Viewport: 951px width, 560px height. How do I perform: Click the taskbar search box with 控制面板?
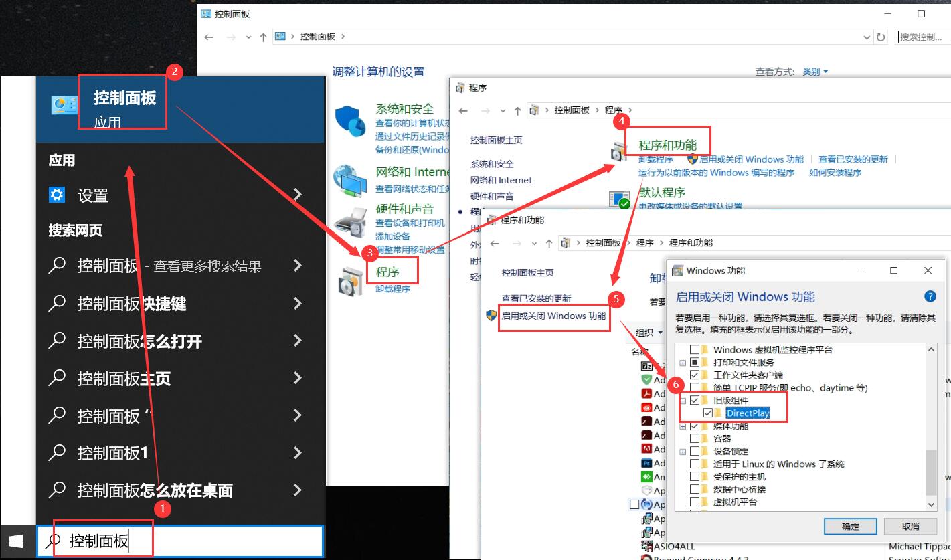coord(181,541)
